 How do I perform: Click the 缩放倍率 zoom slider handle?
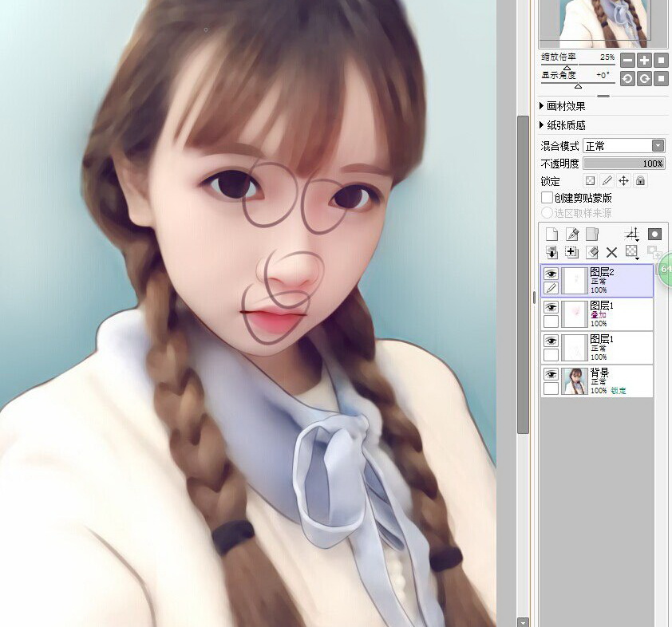click(x=567, y=68)
